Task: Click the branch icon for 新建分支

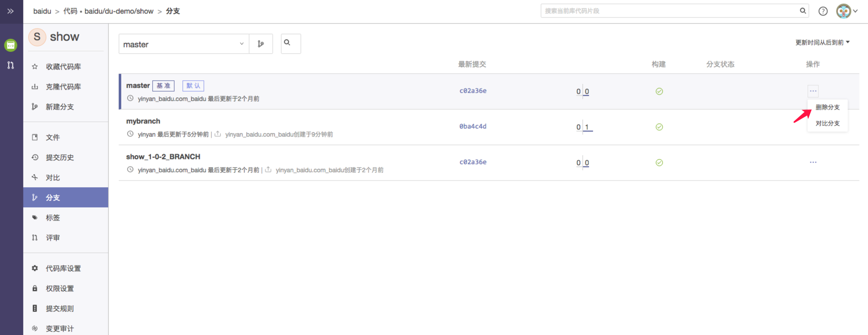Action: click(35, 106)
